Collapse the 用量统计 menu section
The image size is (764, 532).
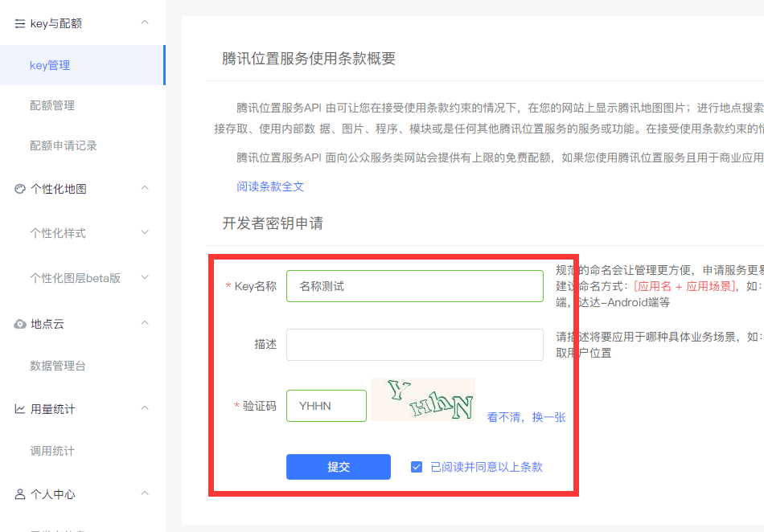tap(145, 408)
